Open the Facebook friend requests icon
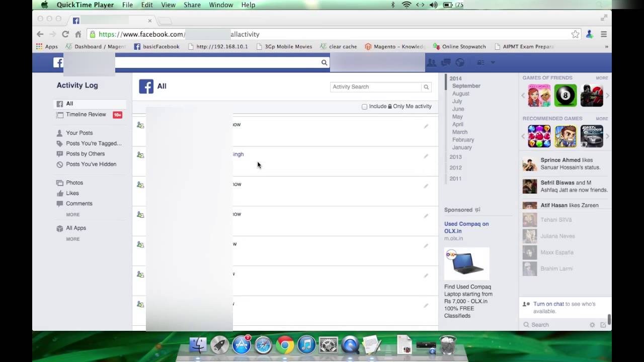This screenshot has width=644, height=362. pyautogui.click(x=432, y=62)
